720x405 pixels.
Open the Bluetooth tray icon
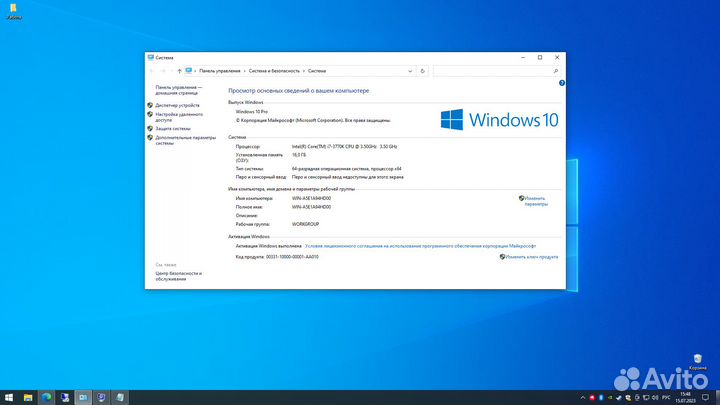click(601, 398)
